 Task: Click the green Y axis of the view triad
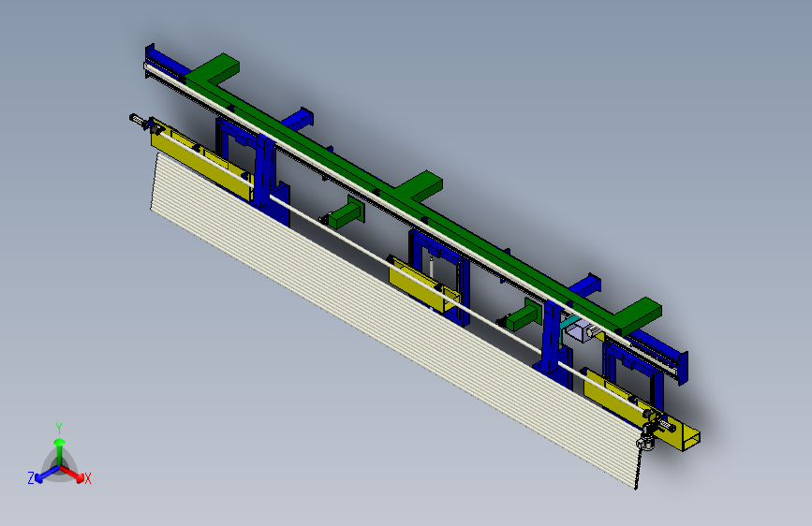pos(60,451)
